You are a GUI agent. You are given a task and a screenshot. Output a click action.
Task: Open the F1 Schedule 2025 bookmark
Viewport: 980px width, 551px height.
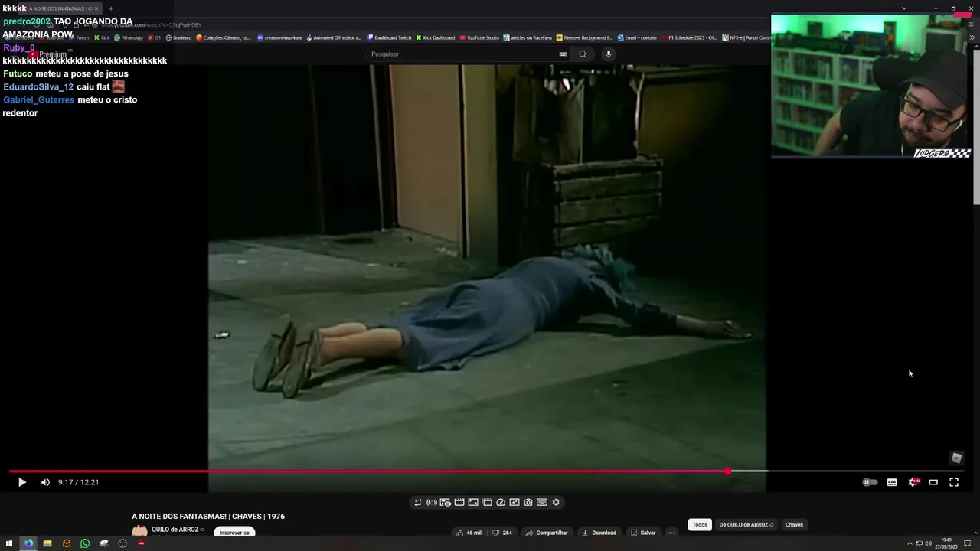click(x=689, y=37)
